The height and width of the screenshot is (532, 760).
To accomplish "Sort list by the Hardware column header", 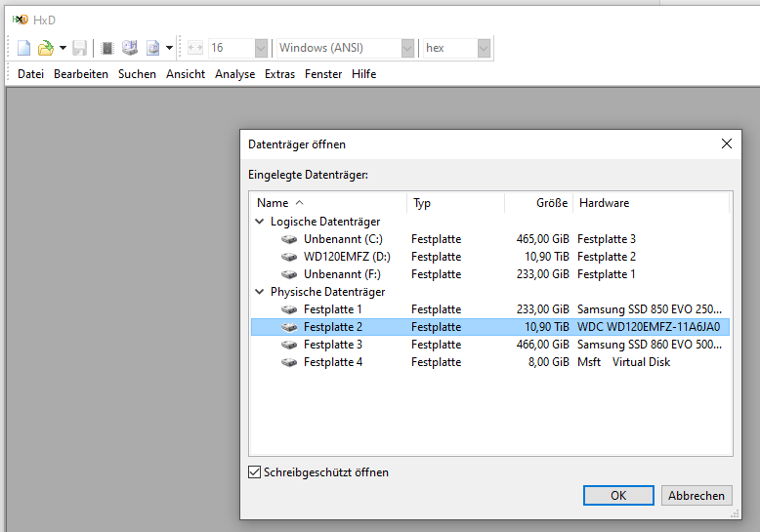I will tap(652, 203).
